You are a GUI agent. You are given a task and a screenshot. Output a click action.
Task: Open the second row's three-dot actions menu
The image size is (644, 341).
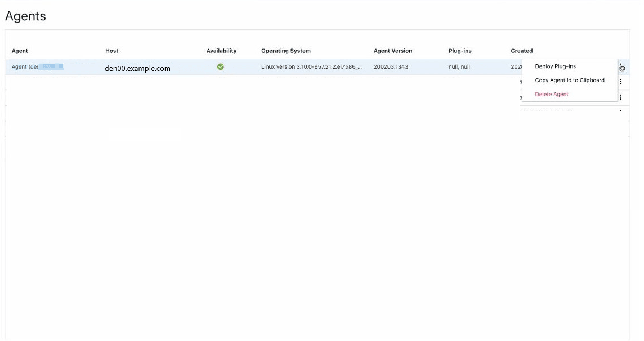pyautogui.click(x=620, y=81)
